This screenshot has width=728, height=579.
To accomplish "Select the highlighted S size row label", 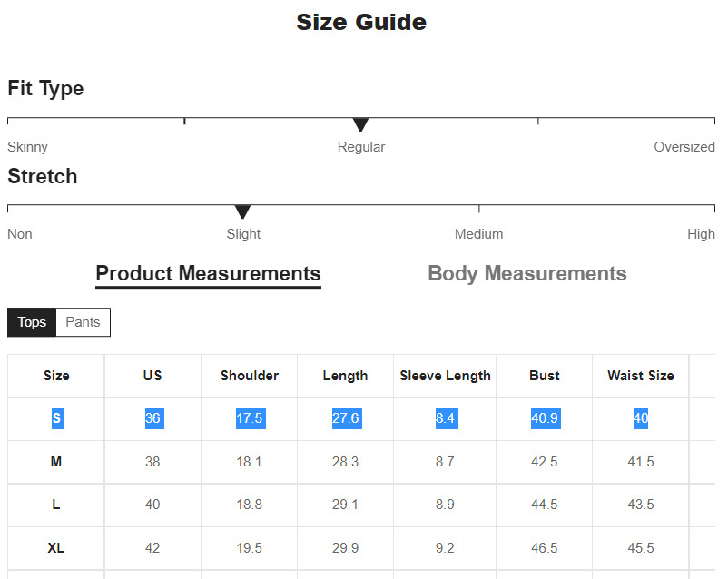I will (x=56, y=418).
